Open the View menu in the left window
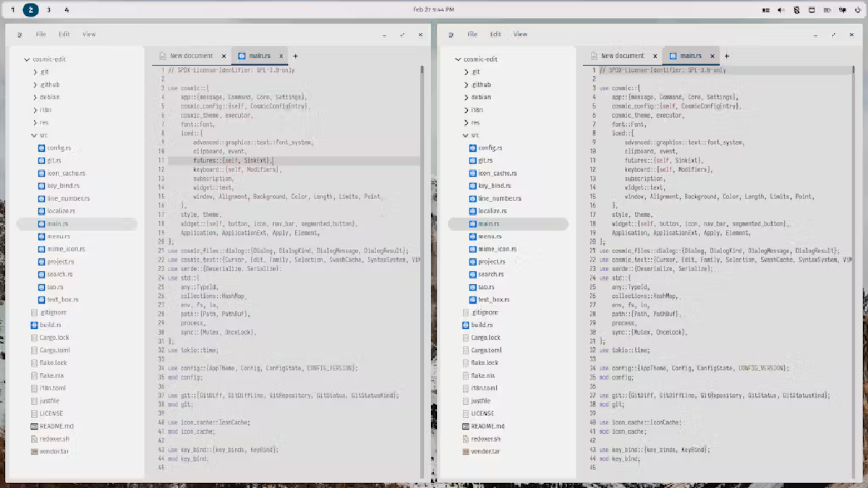Viewport: 868px width, 488px height. click(89, 34)
